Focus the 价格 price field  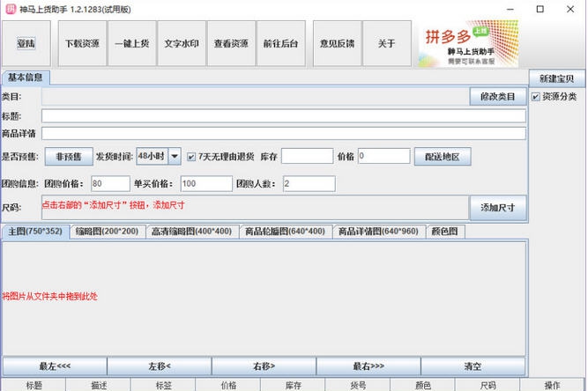[x=384, y=156]
